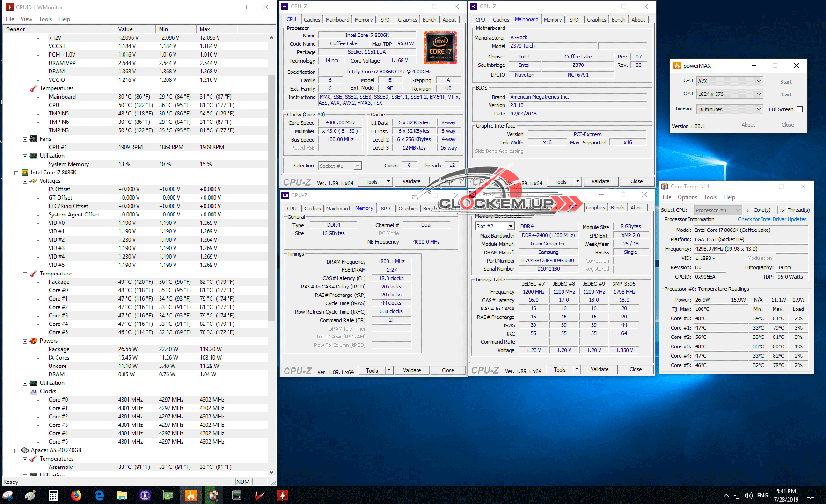Screen dimensions: 826x504
Task: Open the Calculator taskbar icon
Action: 53,496
